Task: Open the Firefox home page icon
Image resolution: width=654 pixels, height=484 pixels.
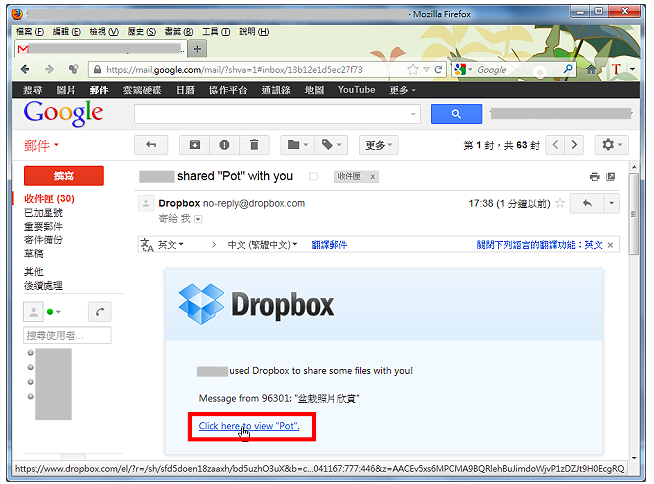Action: tap(591, 69)
